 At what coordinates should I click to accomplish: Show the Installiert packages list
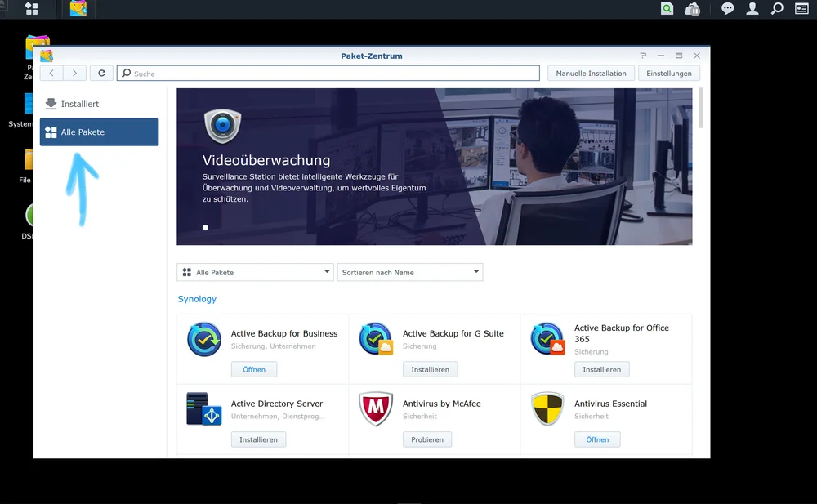pos(99,104)
